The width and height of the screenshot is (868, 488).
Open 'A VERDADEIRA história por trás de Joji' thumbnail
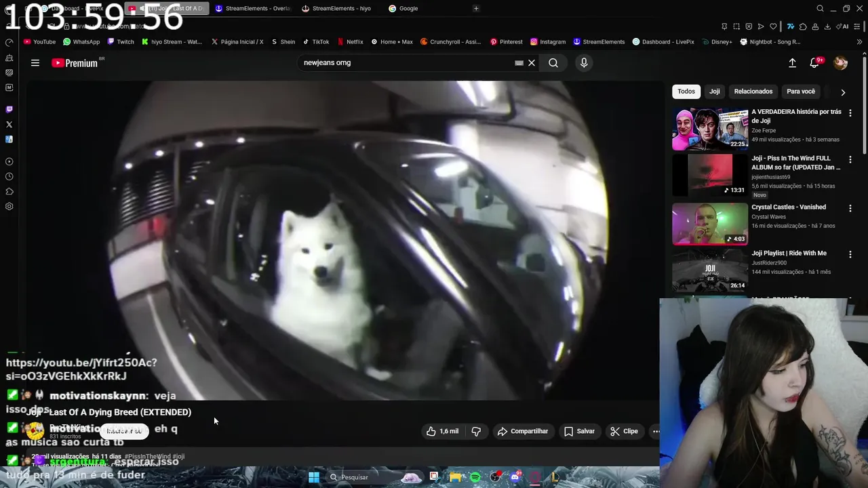coord(710,129)
